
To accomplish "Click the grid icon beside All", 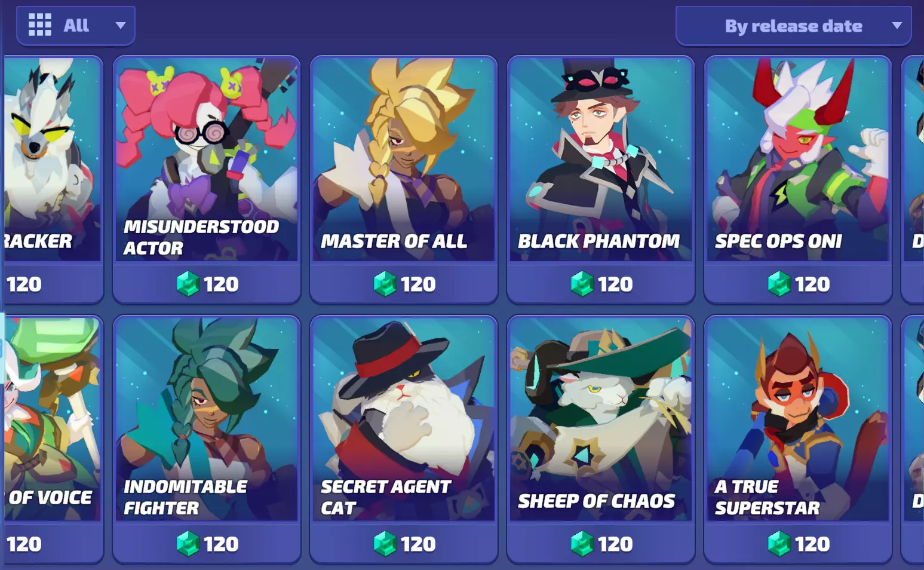I will [x=40, y=25].
